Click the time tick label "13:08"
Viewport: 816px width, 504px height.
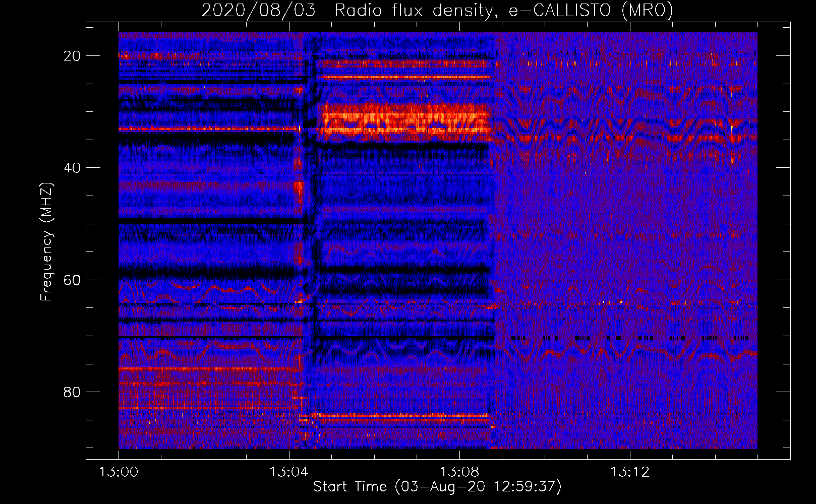click(459, 472)
